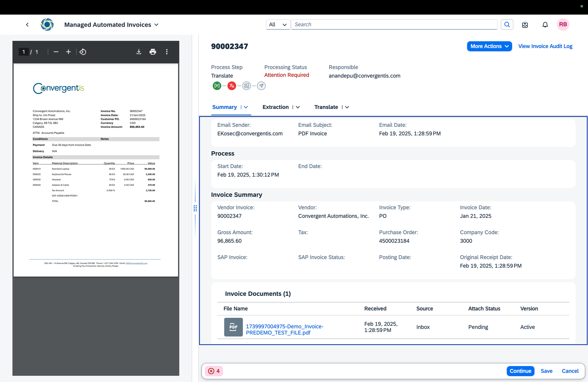
Task: Click the grey document process step icon
Action: point(246,86)
